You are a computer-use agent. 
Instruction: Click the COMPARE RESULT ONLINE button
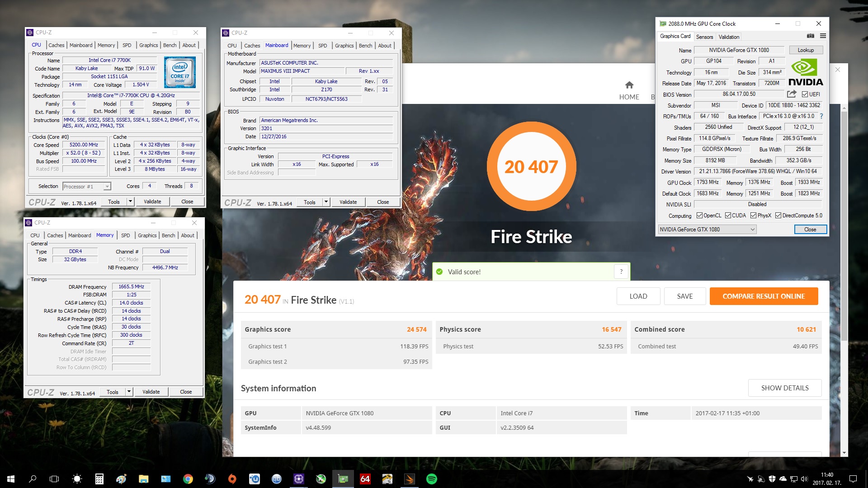[x=764, y=296]
